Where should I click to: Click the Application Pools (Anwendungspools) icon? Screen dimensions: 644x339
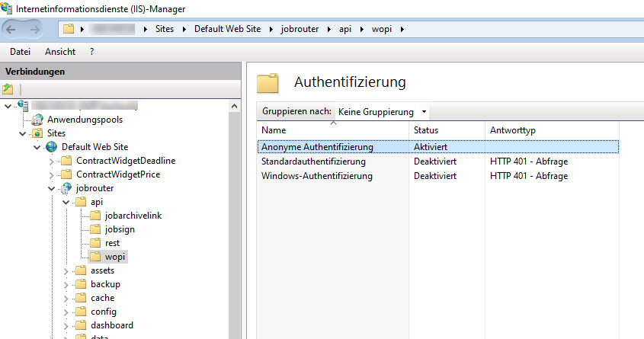pos(37,119)
